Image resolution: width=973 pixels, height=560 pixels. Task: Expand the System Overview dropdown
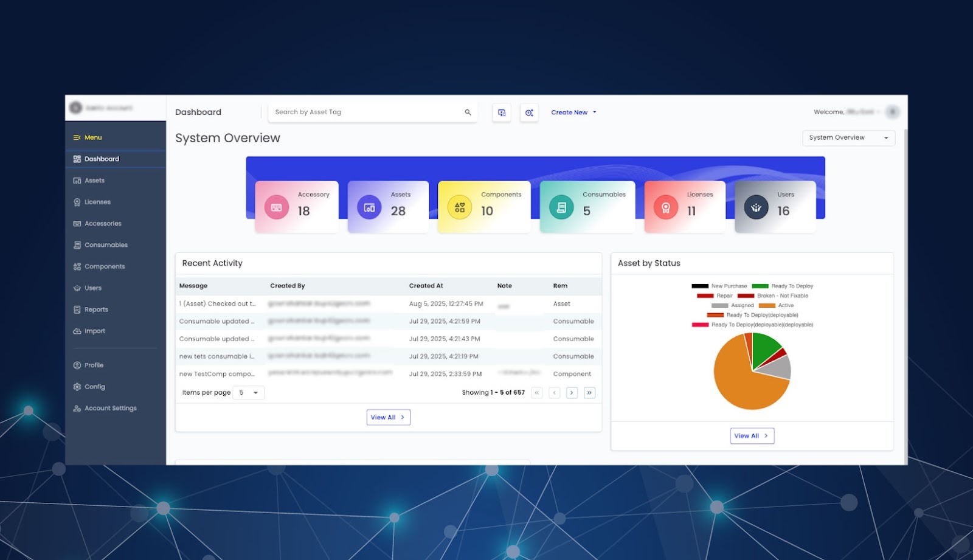(x=848, y=138)
